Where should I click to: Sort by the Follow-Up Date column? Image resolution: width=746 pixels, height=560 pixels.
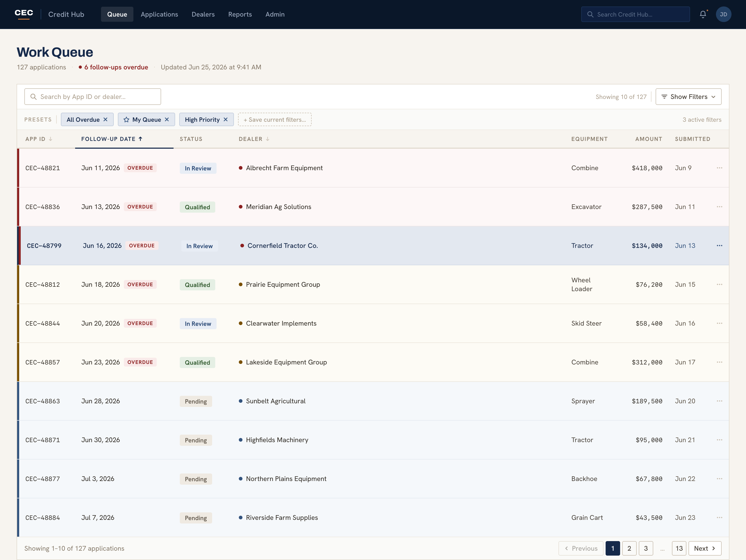pyautogui.click(x=112, y=139)
